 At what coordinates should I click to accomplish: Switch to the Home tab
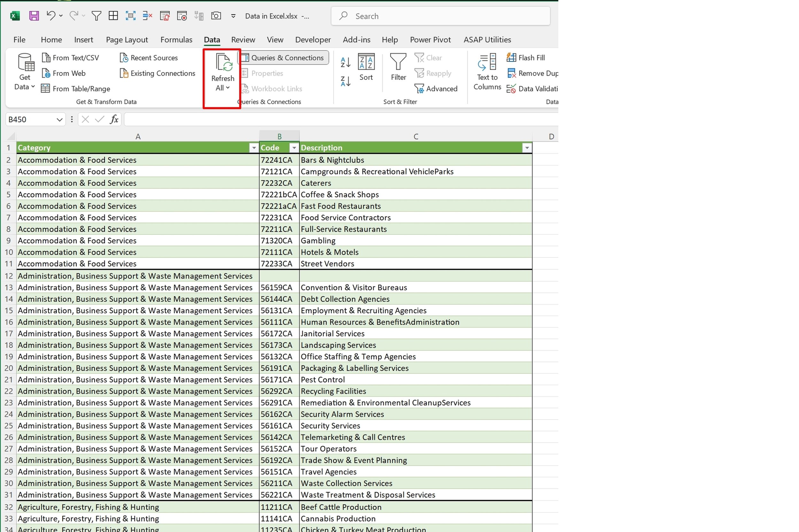click(x=51, y=40)
